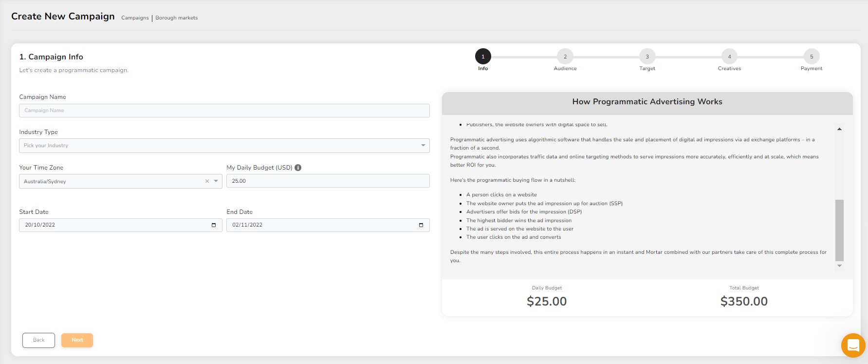The height and width of the screenshot is (364, 868).
Task: Open the Time Zone dropdown arrow
Action: tap(216, 181)
